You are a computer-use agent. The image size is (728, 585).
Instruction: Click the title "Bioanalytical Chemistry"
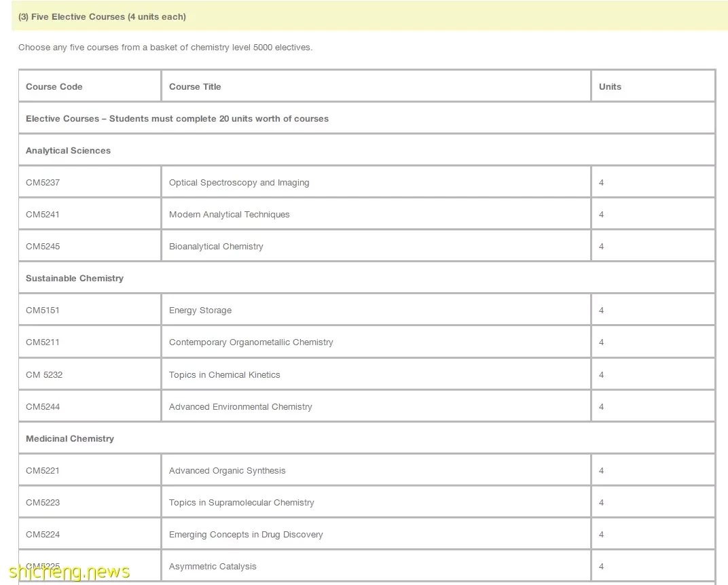coord(216,246)
